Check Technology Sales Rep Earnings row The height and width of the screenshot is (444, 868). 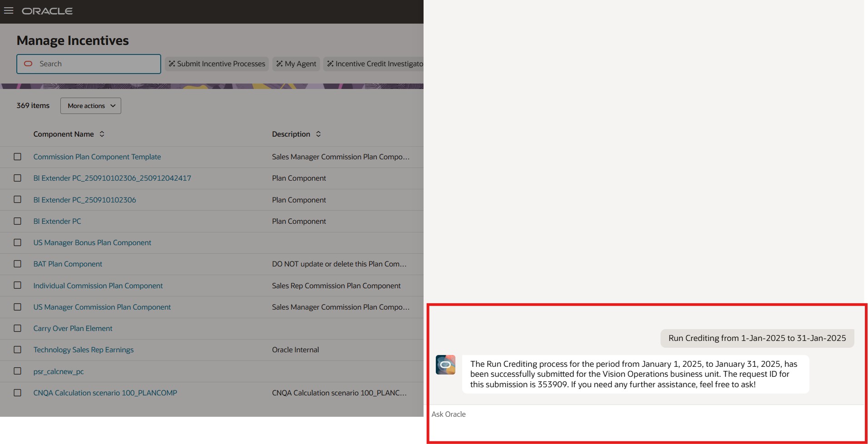pyautogui.click(x=18, y=350)
